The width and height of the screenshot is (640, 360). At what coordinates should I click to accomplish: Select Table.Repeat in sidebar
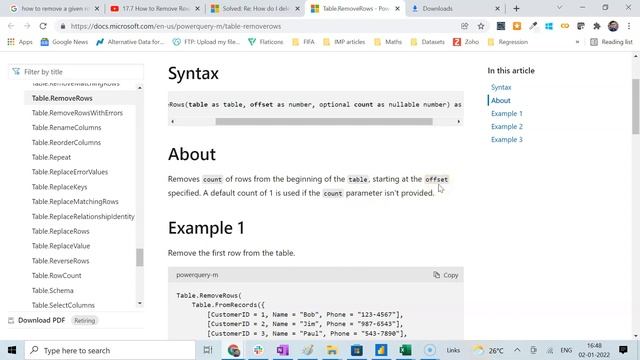(x=51, y=157)
